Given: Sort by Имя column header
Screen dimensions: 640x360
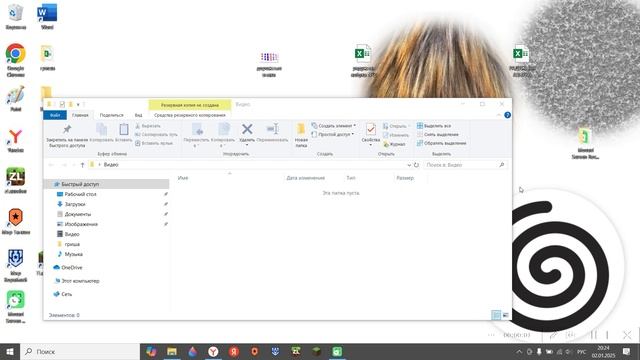Looking at the screenshot, I should (183, 178).
